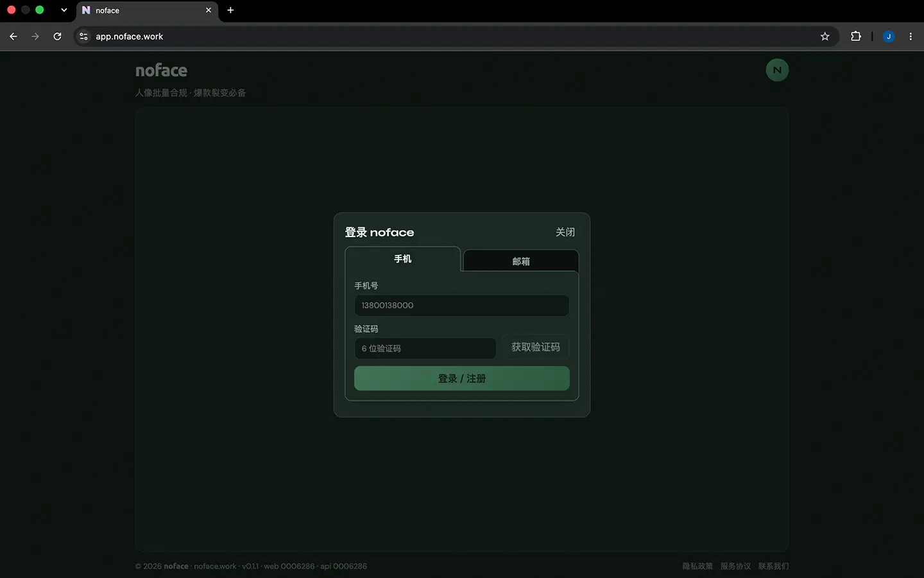Screen dimensions: 924x578
Task: Reload the noface page
Action: click(57, 37)
